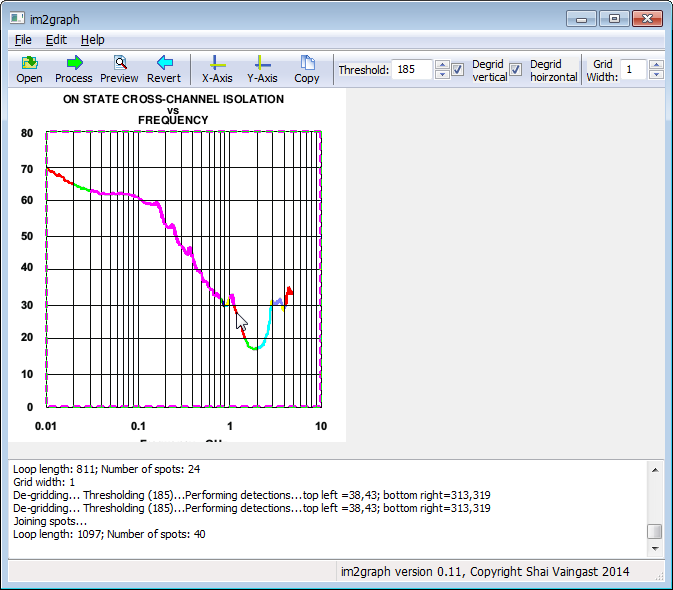Decrease Threshold with the down spinner
This screenshot has width=673, height=590.
point(441,75)
